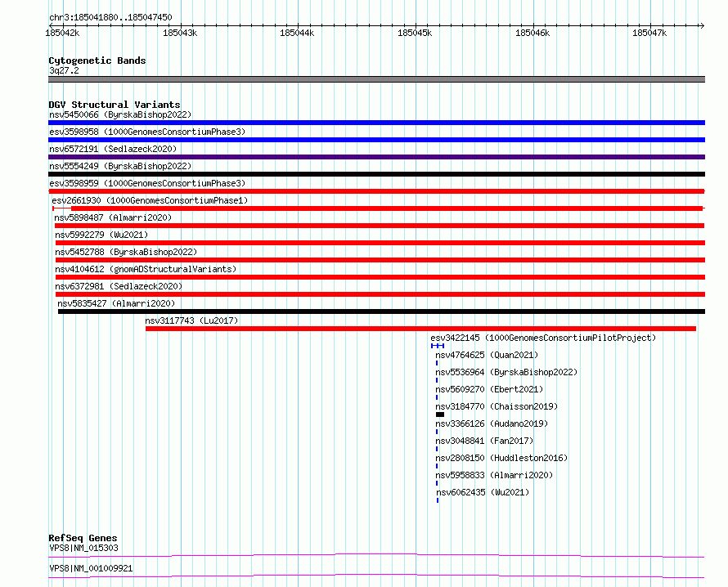Click the blue bar of esv3598958
The image size is (728, 587).
[376, 140]
